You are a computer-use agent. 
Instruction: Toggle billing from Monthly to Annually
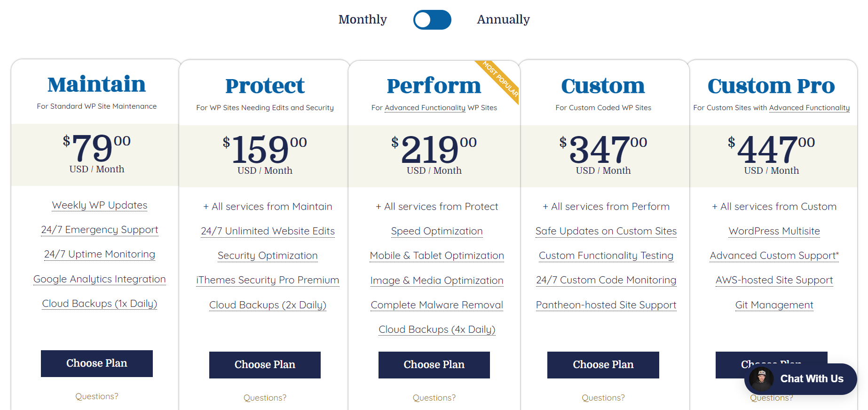pyautogui.click(x=432, y=20)
